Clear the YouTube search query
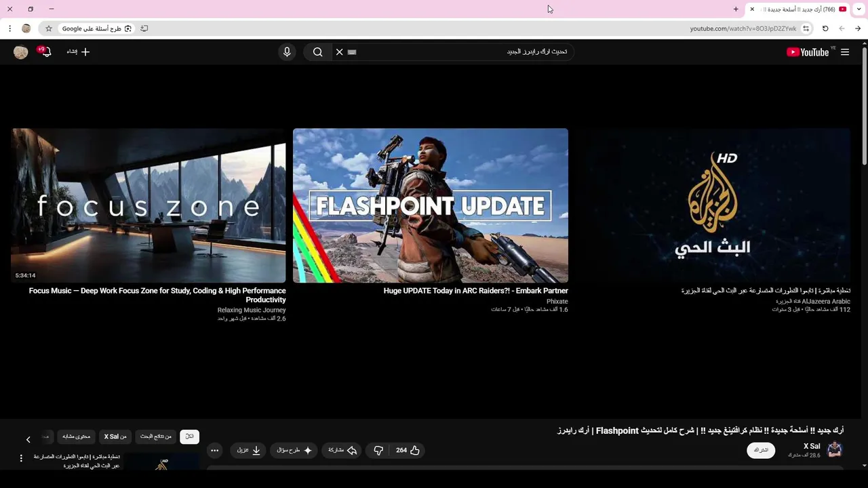This screenshot has height=488, width=868. point(340,52)
